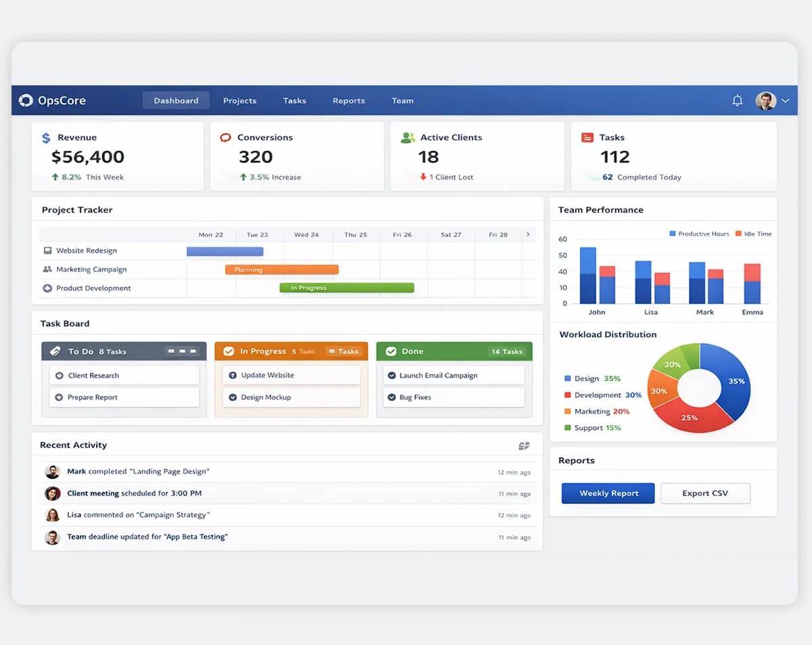Click the red Tasks card icon
812x645 pixels.
tap(587, 137)
